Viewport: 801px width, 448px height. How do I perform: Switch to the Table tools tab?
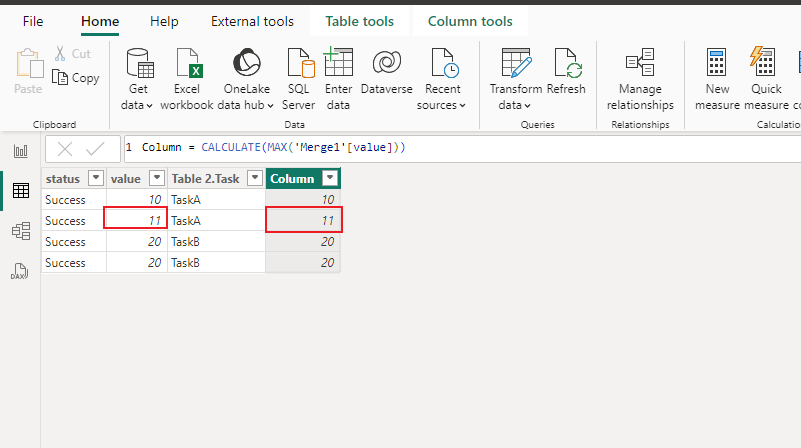[x=360, y=21]
